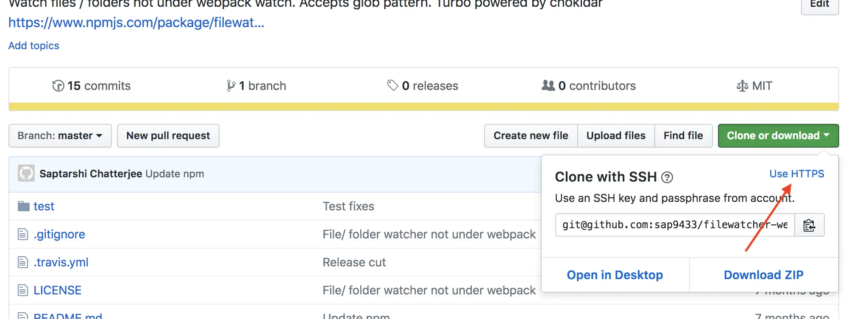This screenshot has height=319, width=868.
Task: Click the SSH help question mark icon
Action: point(667,177)
